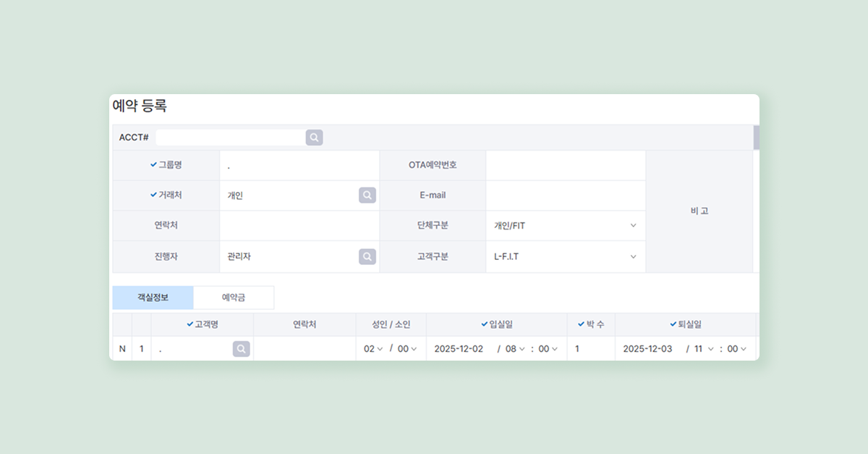Click the ACCT# input field
Image resolution: width=868 pixels, height=454 pixels.
230,138
